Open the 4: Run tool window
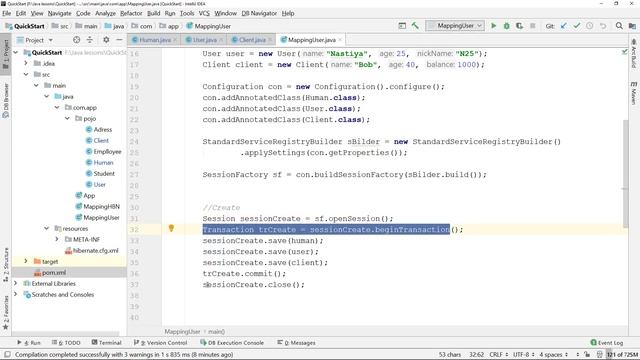The image size is (640, 360). click(x=29, y=343)
